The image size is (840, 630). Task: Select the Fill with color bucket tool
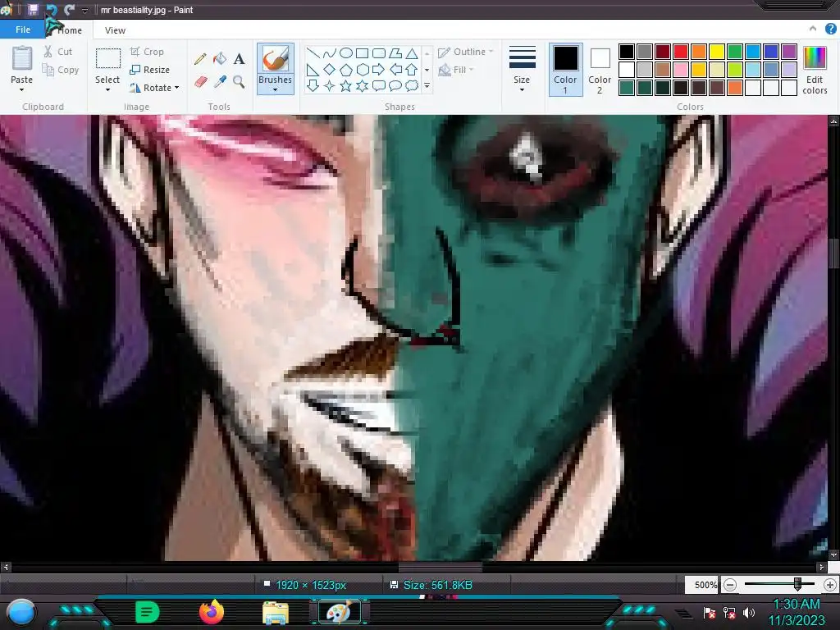[220, 58]
